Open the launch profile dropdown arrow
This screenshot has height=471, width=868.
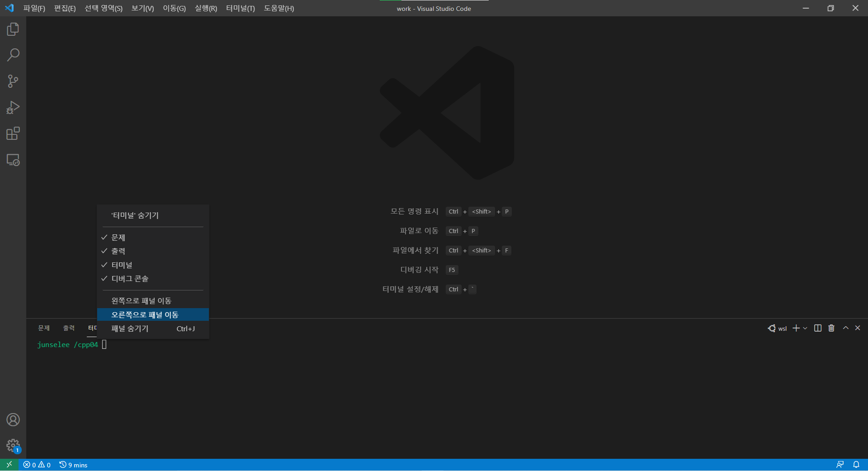coord(805,328)
